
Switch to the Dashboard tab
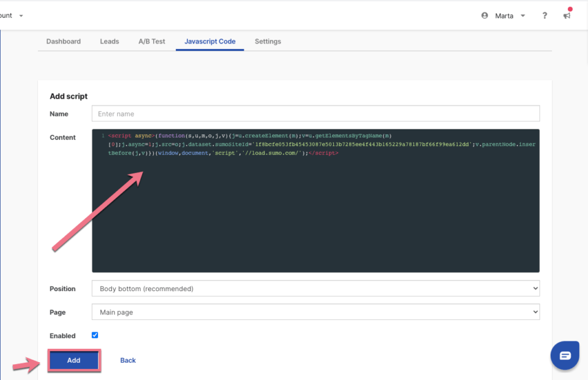[63, 41]
